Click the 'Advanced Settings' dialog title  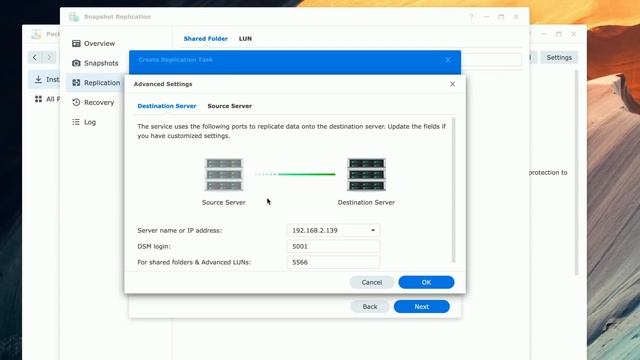click(163, 84)
